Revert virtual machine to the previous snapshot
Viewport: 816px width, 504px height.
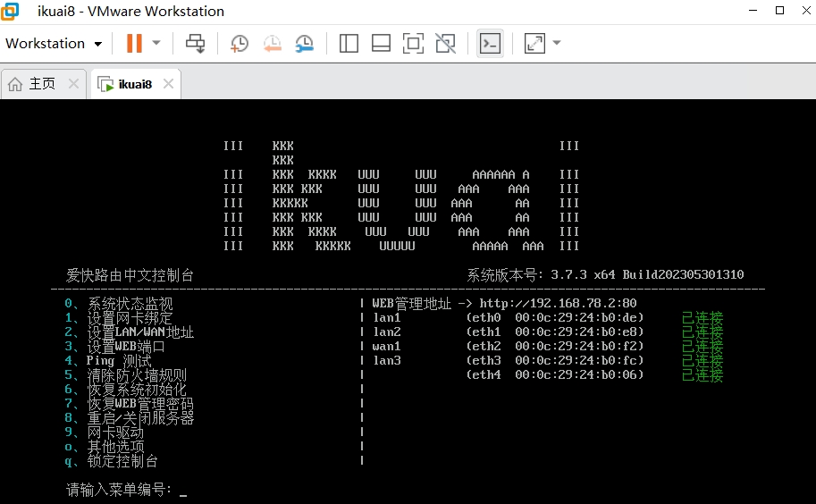pyautogui.click(x=272, y=43)
